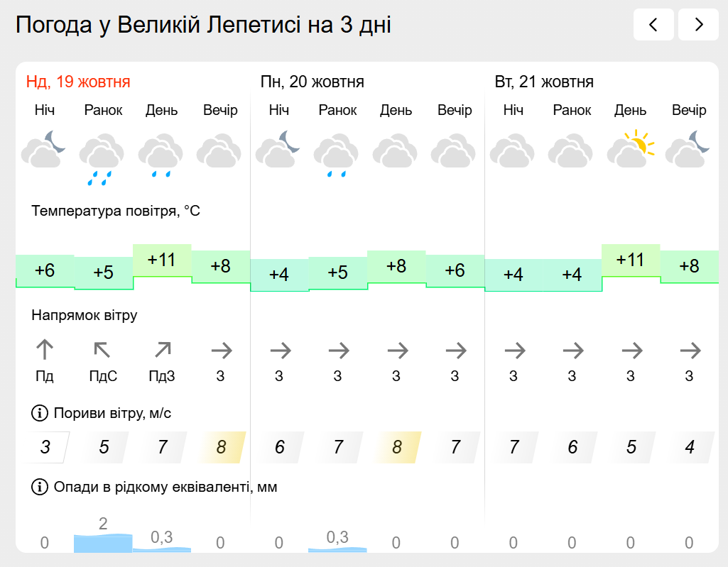The image size is (728, 567).
Task: Click Monday daytime's highlighted gust value 8
Action: pos(397,447)
